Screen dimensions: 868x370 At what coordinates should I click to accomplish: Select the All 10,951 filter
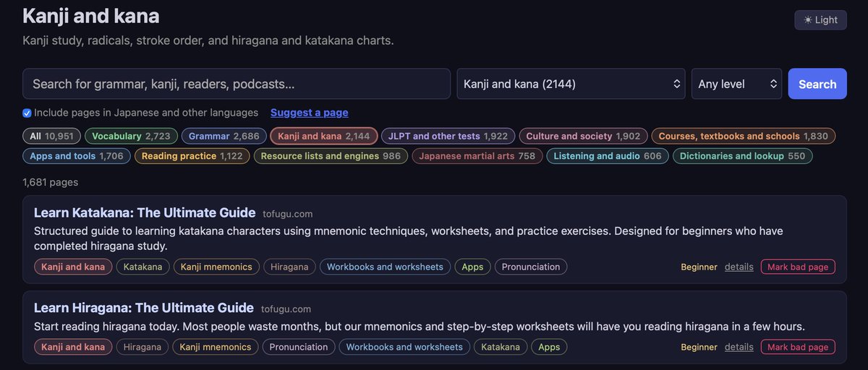coord(51,136)
